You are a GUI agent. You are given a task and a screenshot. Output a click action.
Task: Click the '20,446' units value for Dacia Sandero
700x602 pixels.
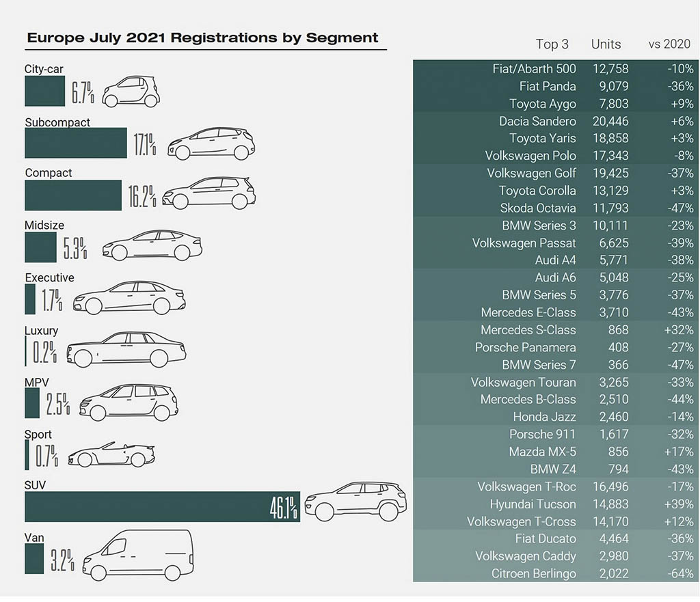click(x=610, y=121)
